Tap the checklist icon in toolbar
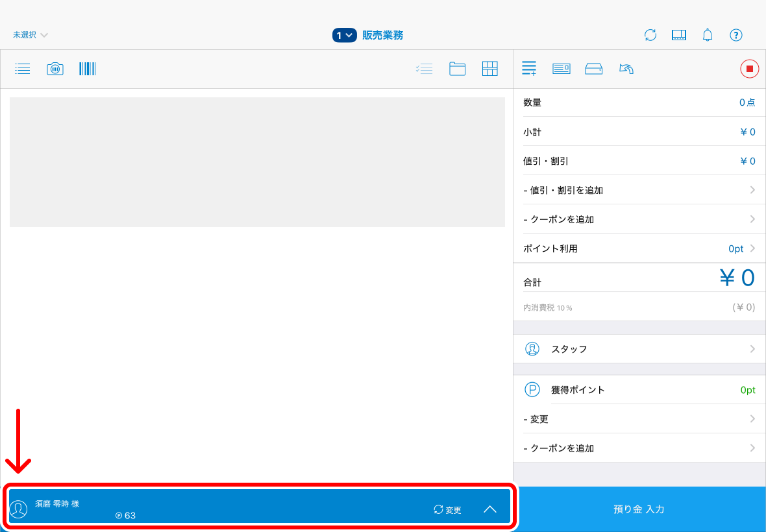This screenshot has width=766, height=532. click(x=424, y=69)
